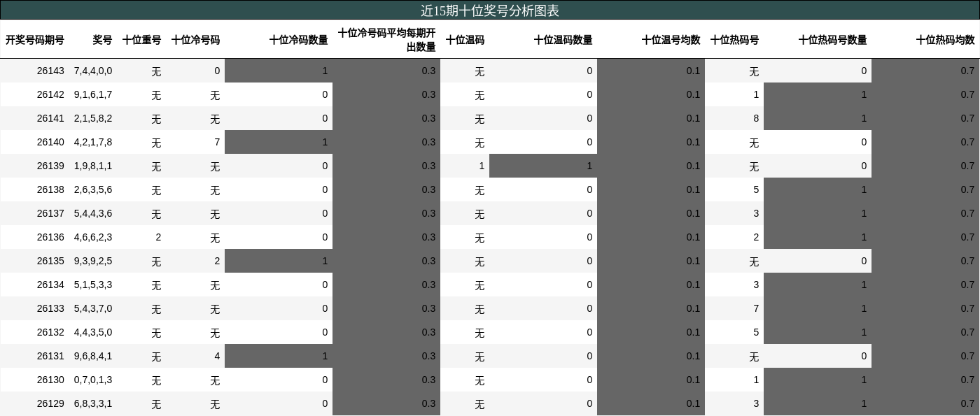
Task: Click 十位热码号 value 1 in row 26142
Action: (x=756, y=94)
